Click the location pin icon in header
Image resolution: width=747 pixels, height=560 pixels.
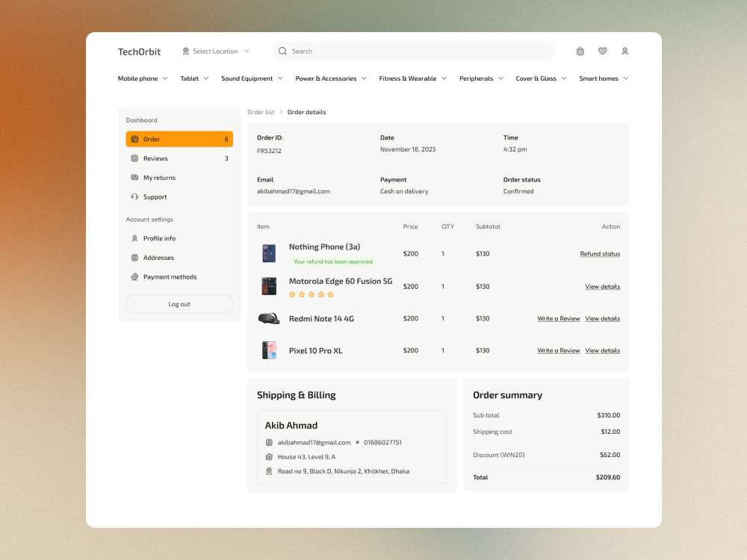186,51
